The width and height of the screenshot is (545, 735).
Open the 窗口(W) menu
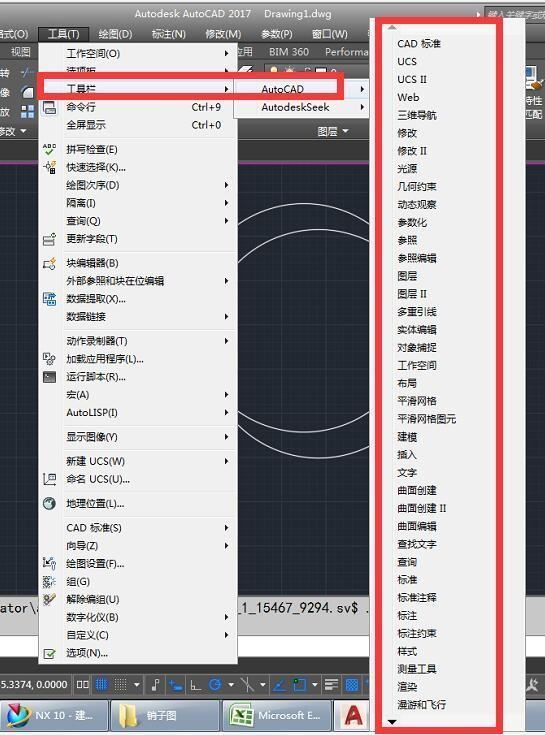tap(330, 34)
